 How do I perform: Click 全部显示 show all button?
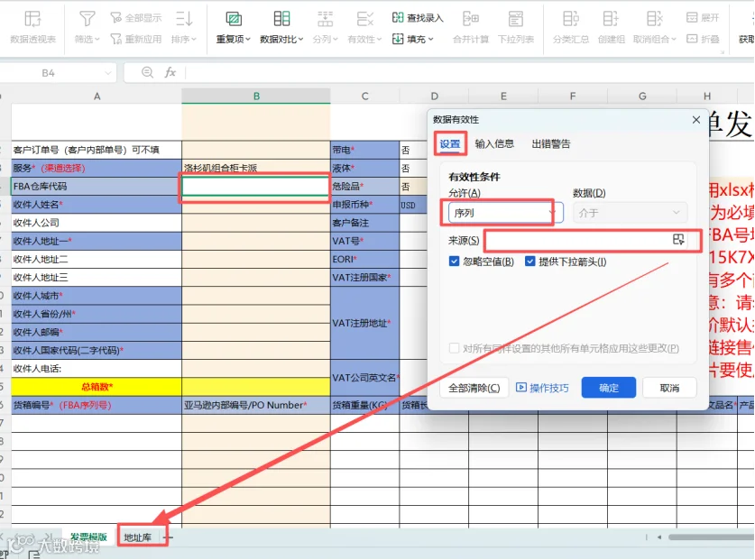[x=136, y=18]
